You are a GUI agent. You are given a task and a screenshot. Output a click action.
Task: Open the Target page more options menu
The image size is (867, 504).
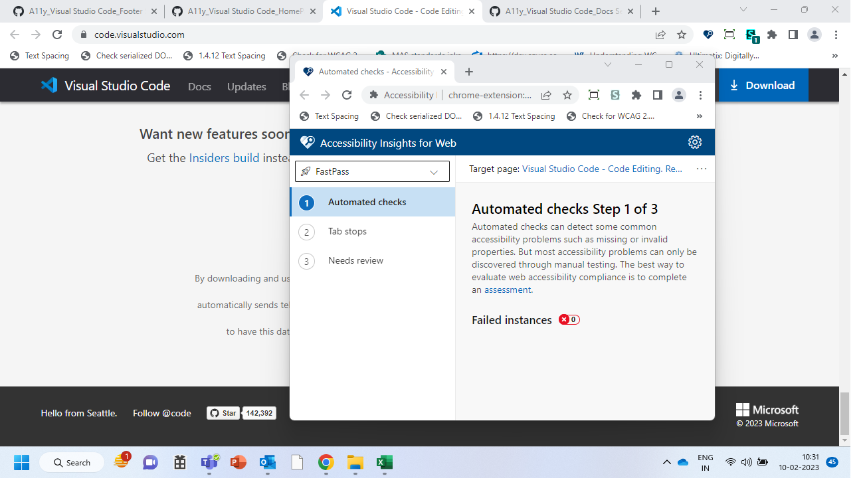pyautogui.click(x=701, y=169)
